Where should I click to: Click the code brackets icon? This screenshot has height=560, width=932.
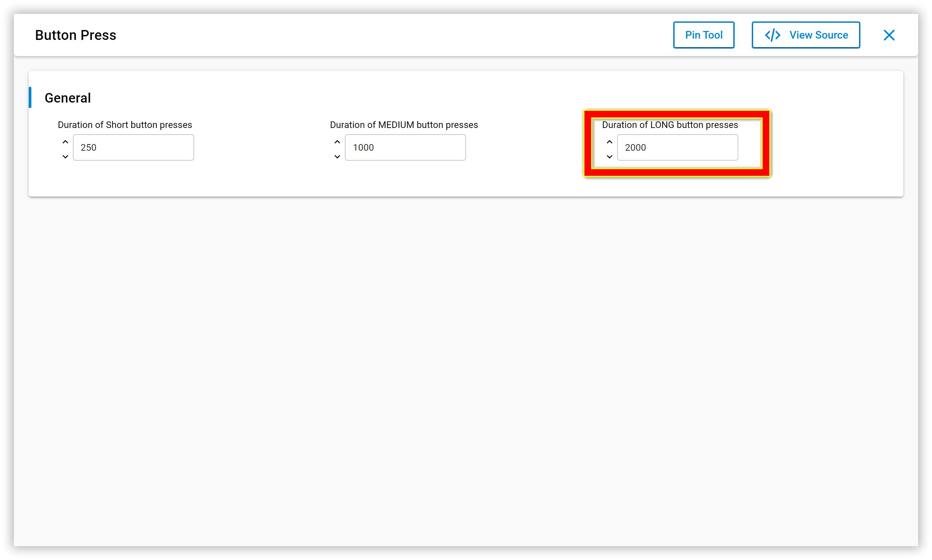pos(772,35)
